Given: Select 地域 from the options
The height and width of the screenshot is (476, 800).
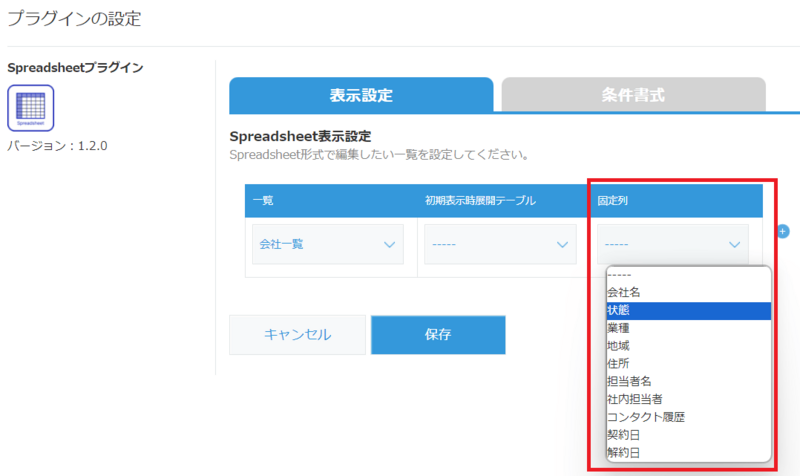Looking at the screenshot, I should (x=688, y=346).
